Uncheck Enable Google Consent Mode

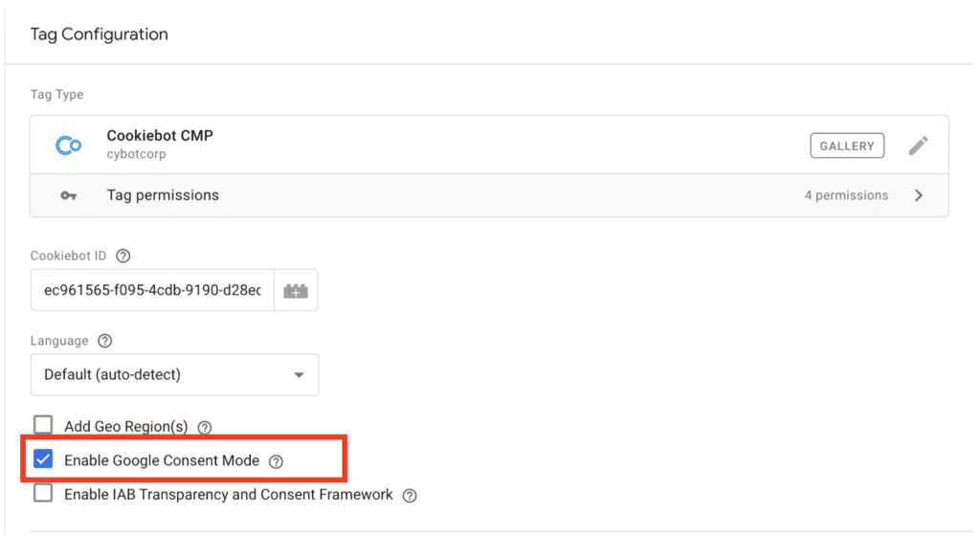pyautogui.click(x=43, y=460)
